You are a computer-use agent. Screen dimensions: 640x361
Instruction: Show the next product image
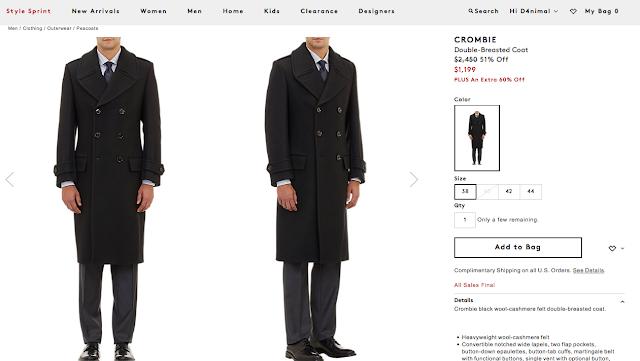tap(414, 179)
